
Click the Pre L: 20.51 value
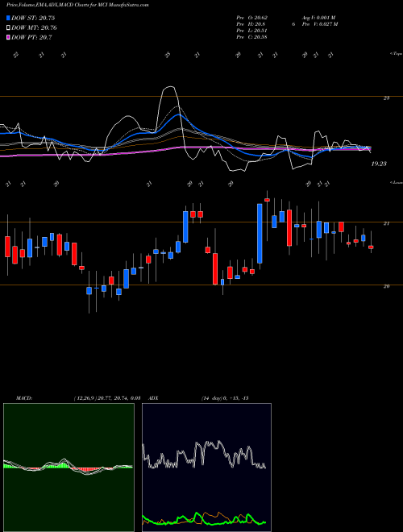click(251, 30)
